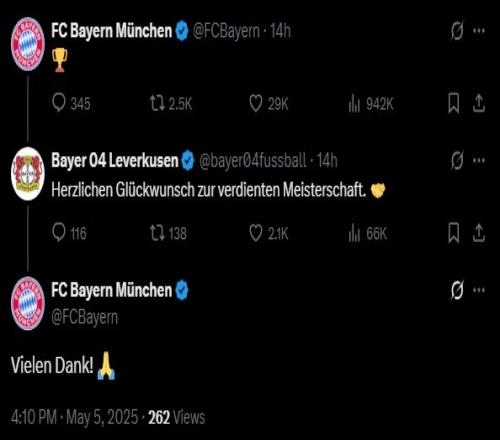Open Grok icon on first Bayern tweet

pyautogui.click(x=457, y=31)
